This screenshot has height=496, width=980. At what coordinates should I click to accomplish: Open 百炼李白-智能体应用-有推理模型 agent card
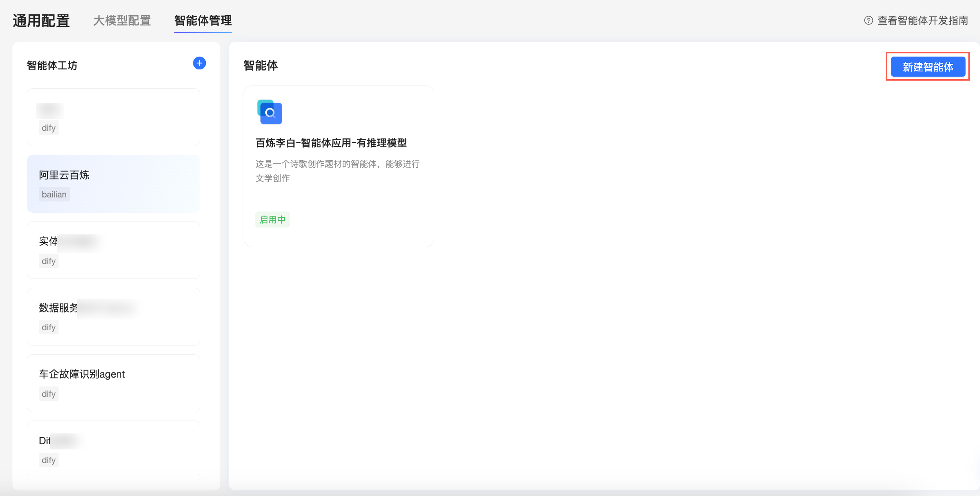[339, 166]
